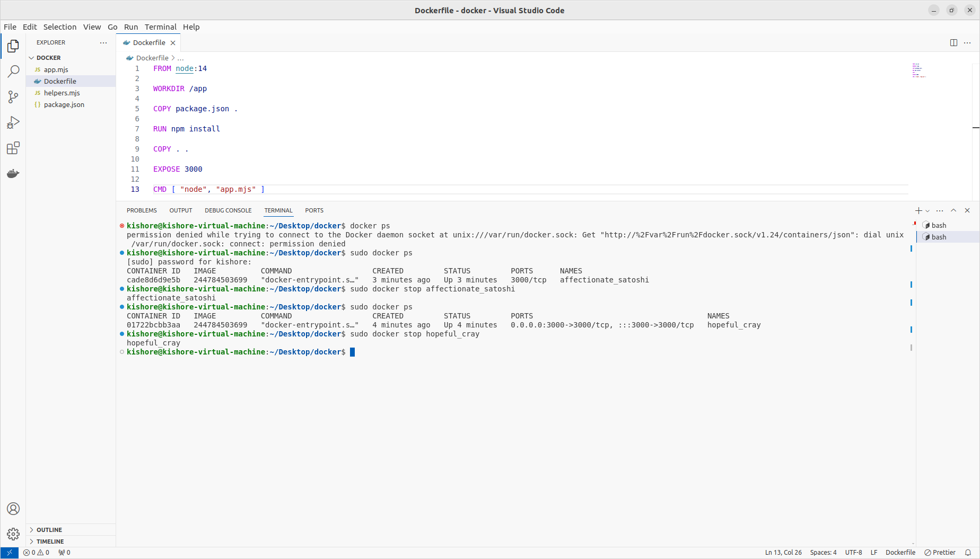Open the Manage gear icon
Viewport: 980px width, 559px height.
click(x=13, y=534)
